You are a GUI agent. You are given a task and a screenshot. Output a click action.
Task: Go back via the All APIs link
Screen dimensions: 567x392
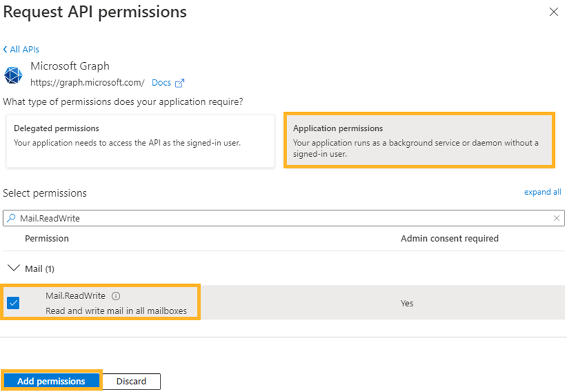pos(22,49)
